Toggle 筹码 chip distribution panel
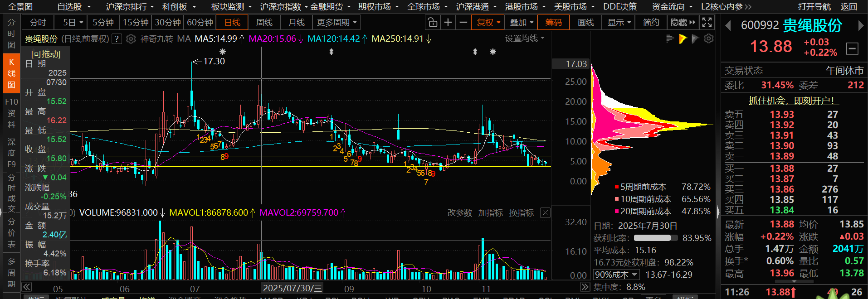Image resolution: width=868 pixels, height=299 pixels. pyautogui.click(x=553, y=22)
